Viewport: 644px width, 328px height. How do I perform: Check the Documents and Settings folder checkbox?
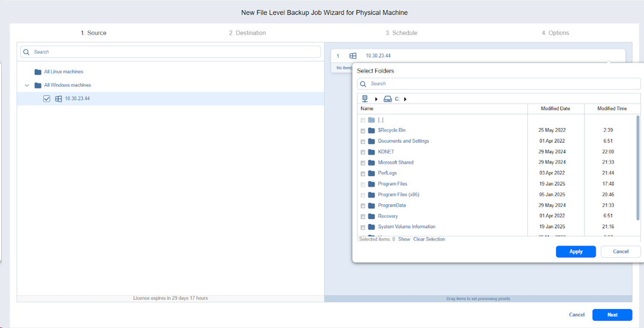pos(363,142)
